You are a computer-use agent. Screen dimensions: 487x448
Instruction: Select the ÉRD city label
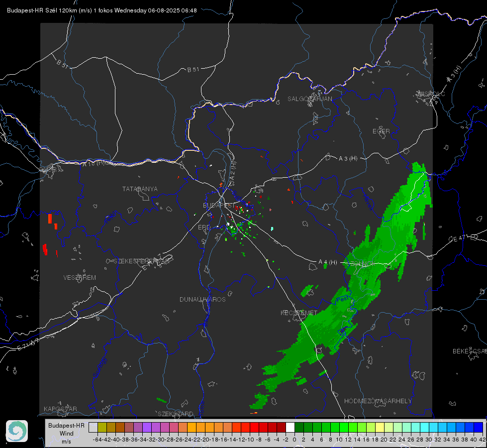tap(204, 227)
